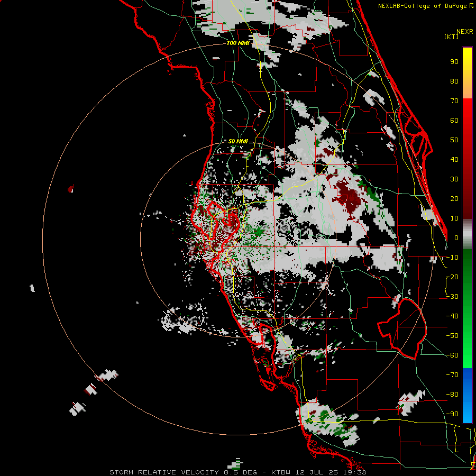Click the positive 30 value on the velocity scale
This screenshot has width=476, height=476.
coord(454,179)
